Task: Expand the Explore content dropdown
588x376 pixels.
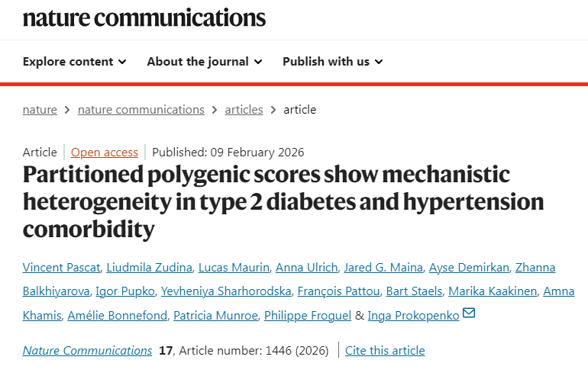Action: click(x=75, y=62)
